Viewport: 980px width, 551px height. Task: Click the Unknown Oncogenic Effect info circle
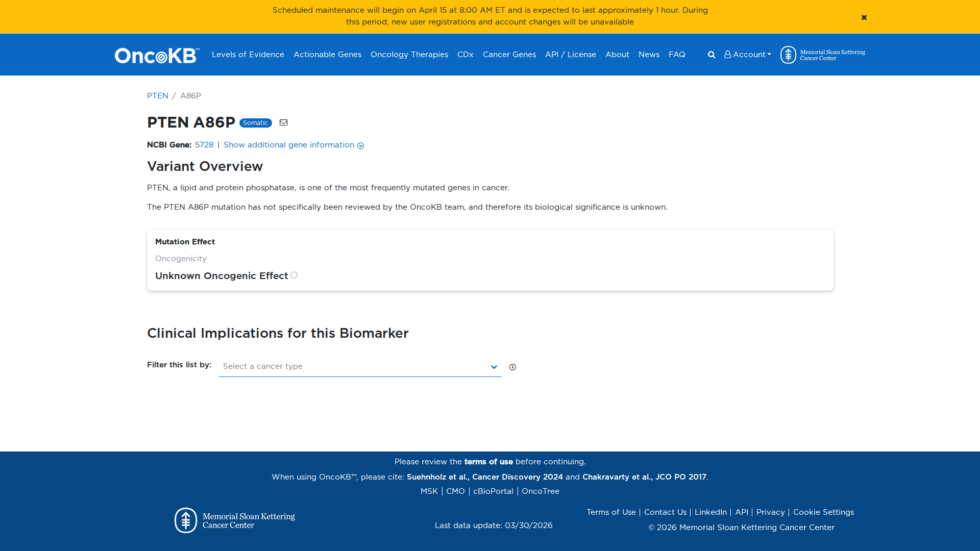[x=294, y=275]
